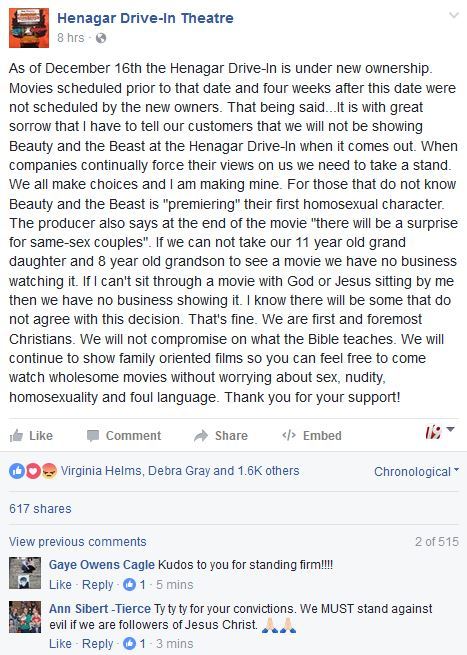Like Ann Sibert-Tierce's comment
This screenshot has height=655, width=467.
coord(60,644)
